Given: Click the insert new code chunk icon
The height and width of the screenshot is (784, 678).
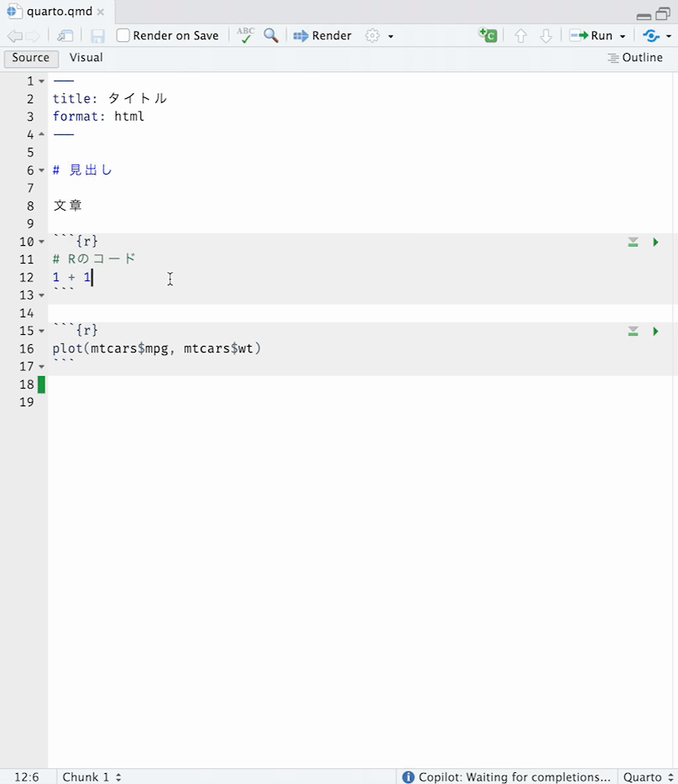Looking at the screenshot, I should pos(488,35).
